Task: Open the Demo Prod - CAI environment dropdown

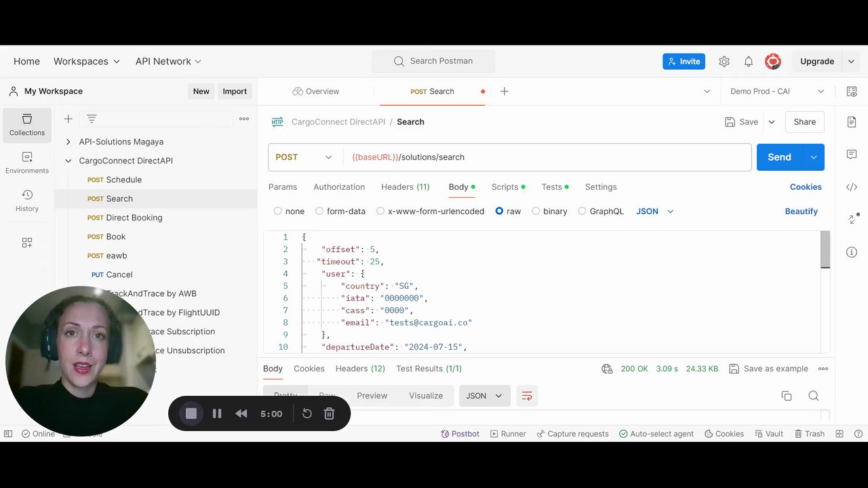Action: pos(777,91)
